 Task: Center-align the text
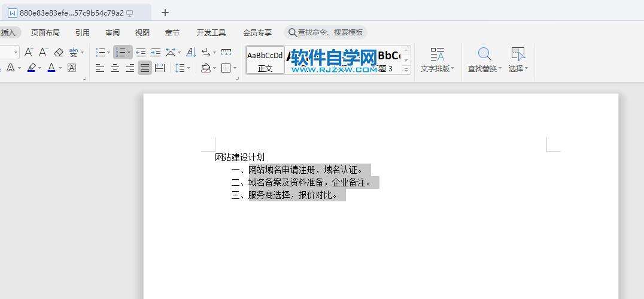coord(115,68)
